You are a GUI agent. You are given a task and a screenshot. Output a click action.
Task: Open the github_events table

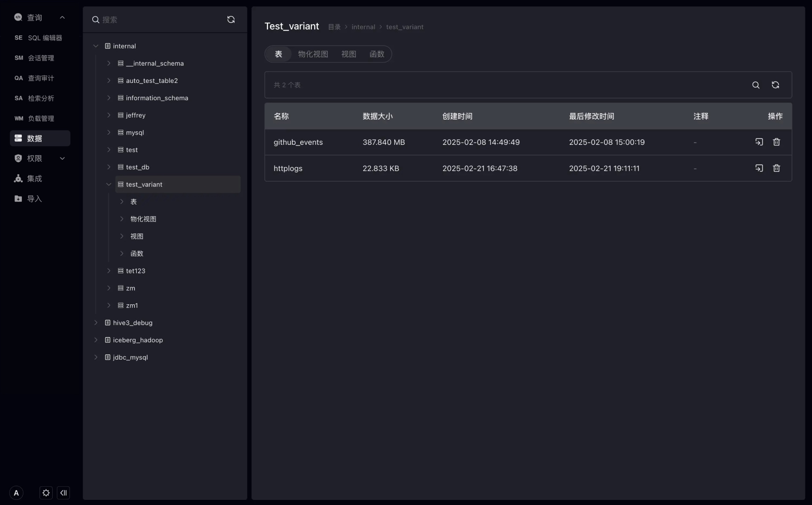pyautogui.click(x=298, y=142)
